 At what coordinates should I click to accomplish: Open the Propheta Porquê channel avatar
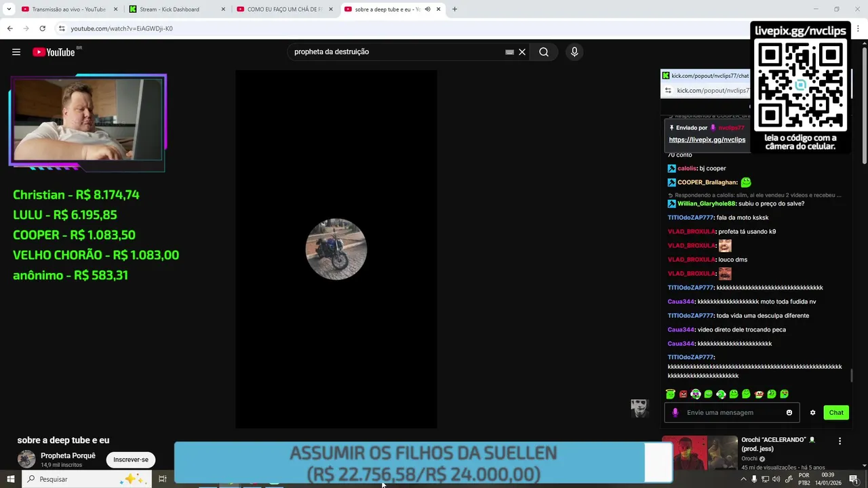(x=26, y=460)
